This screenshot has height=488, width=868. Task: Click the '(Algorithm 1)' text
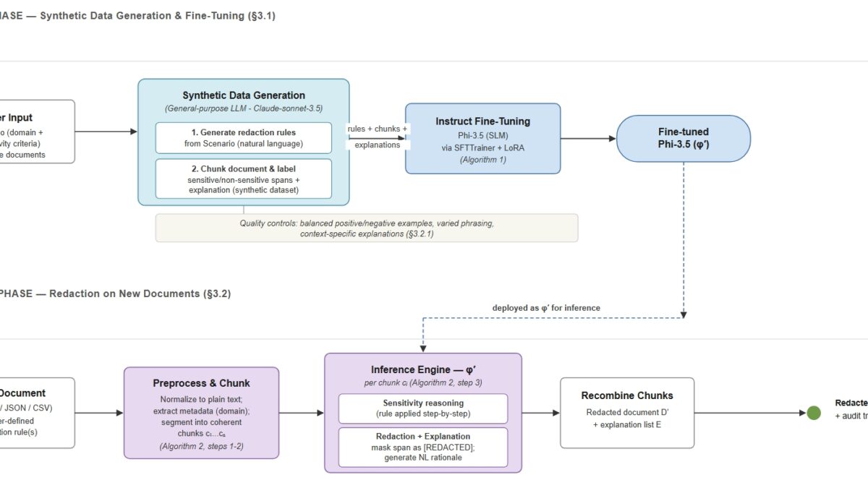pyautogui.click(x=482, y=160)
